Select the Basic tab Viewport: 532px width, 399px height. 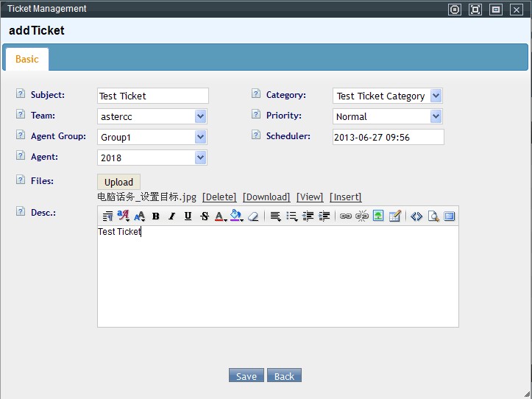26,59
